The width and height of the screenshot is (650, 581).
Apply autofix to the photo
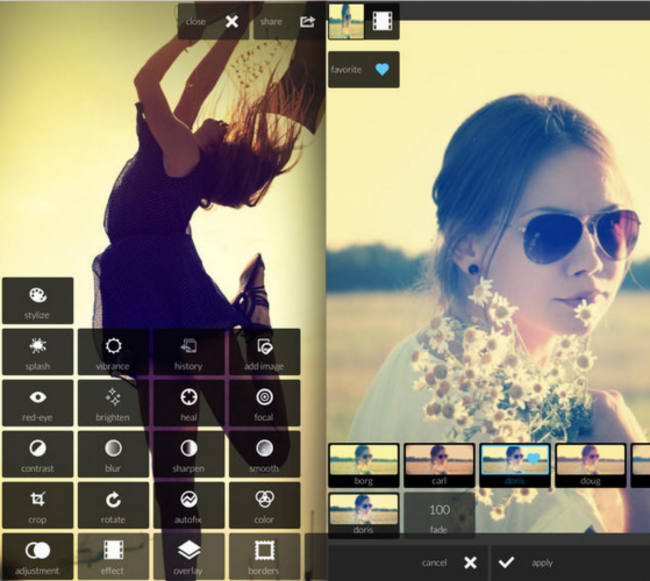tap(188, 505)
